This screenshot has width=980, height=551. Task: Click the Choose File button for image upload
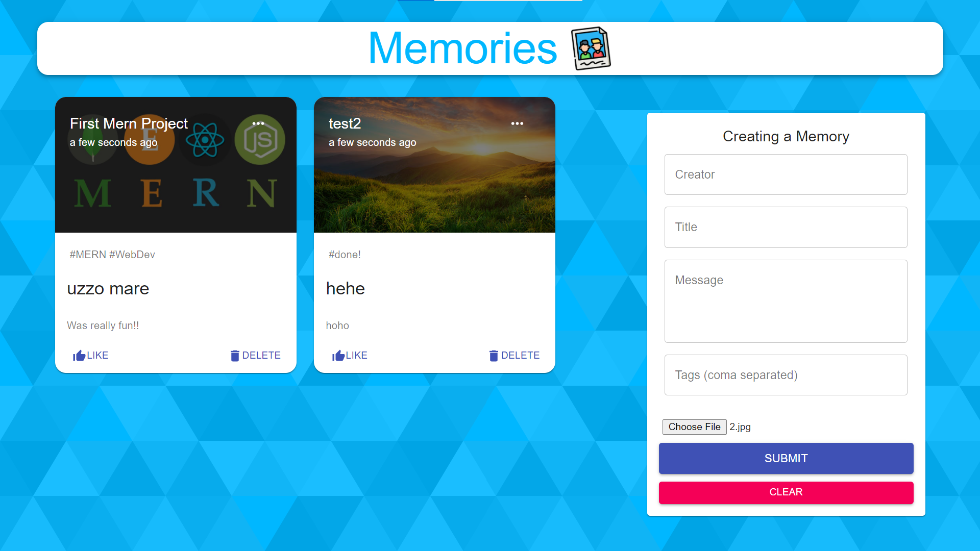click(x=693, y=427)
